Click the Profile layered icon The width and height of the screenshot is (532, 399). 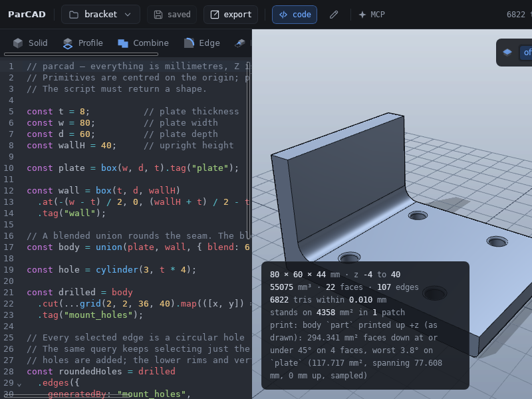[68, 43]
